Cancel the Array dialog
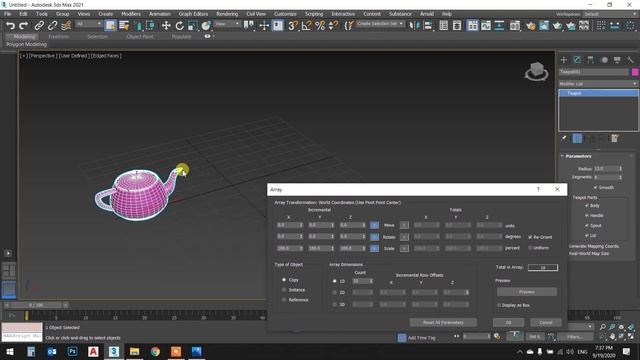Image resolution: width=640 pixels, height=360 pixels. [546, 322]
